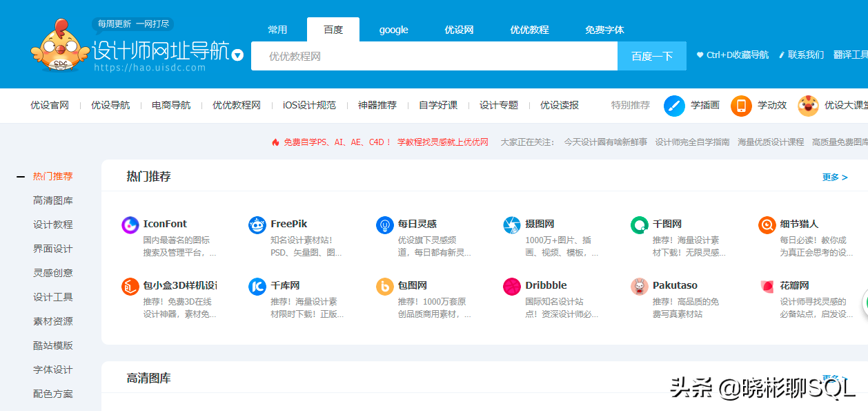Screen dimensions: 868x411
Task: Select 热门推荐 in left sidebar
Action: click(52, 177)
